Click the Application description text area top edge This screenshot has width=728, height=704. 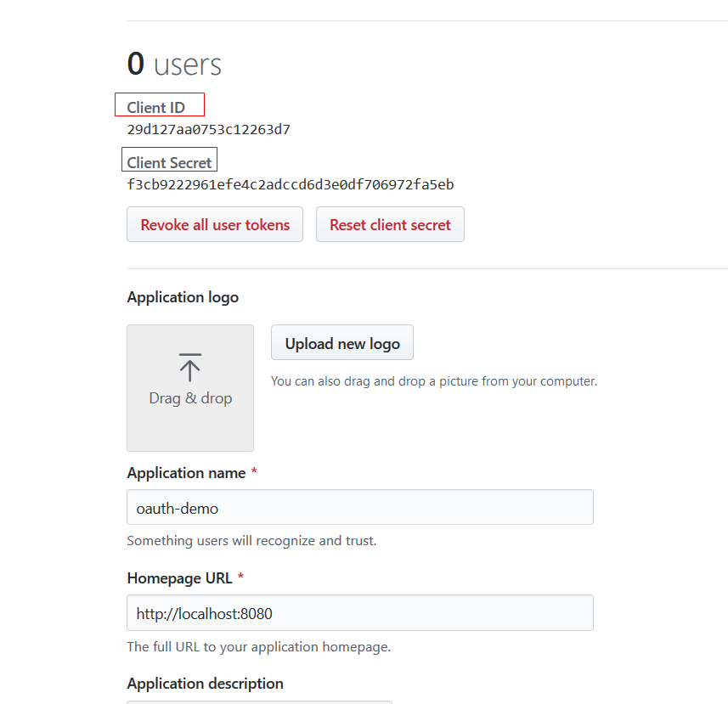(259, 701)
